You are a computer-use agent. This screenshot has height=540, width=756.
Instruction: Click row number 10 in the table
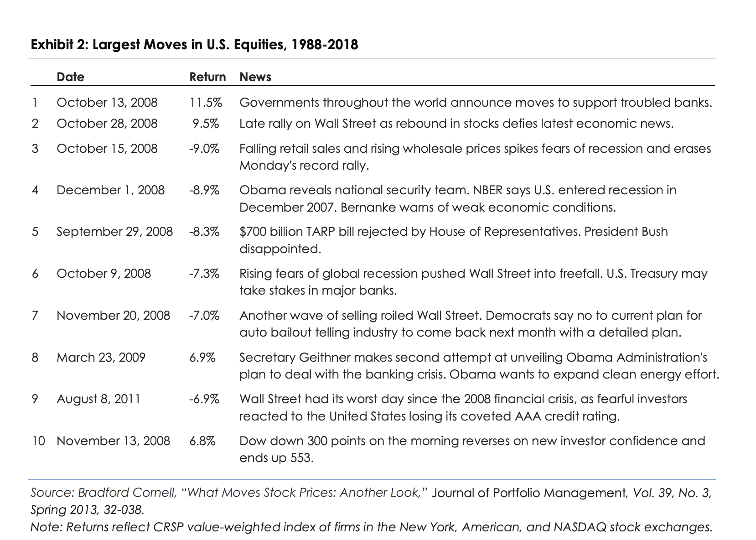point(38,441)
